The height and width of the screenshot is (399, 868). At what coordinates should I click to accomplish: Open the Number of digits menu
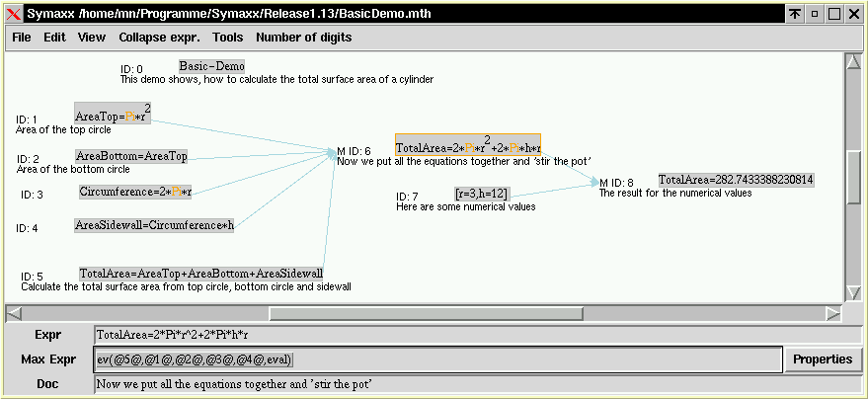[x=303, y=38]
